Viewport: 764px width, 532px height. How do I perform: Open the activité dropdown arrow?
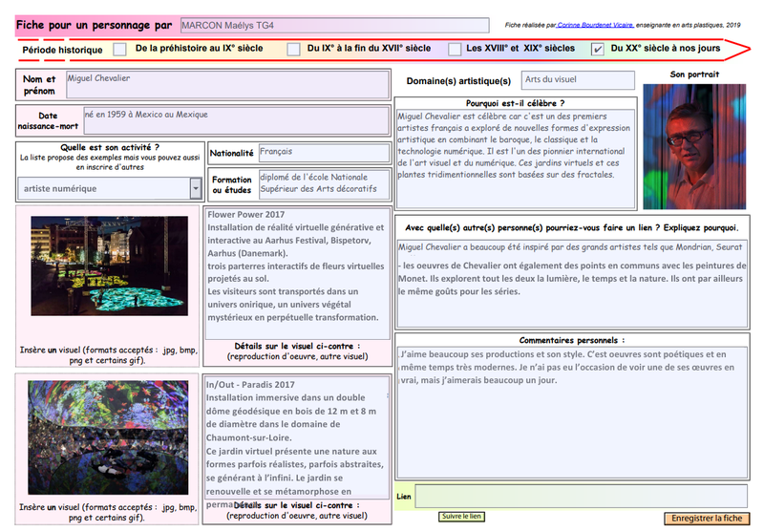coord(195,188)
